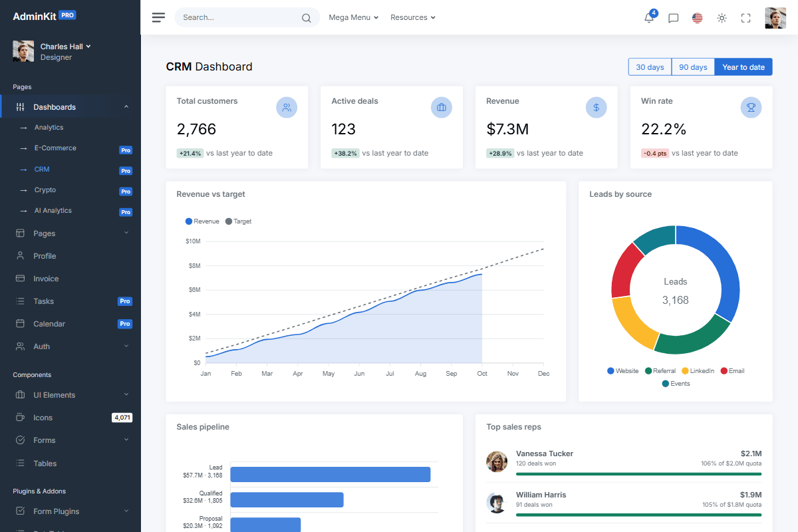This screenshot has width=798, height=532.
Task: Toggle Events in leads legend
Action: click(676, 384)
